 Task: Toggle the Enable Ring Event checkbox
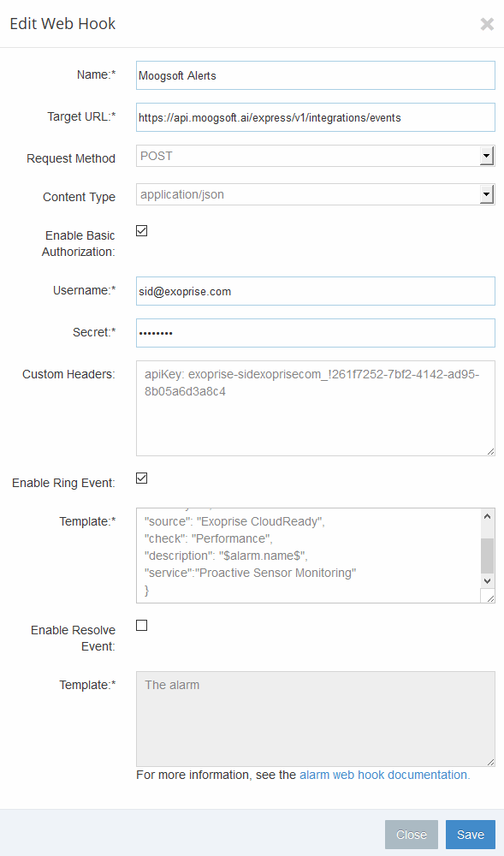tap(142, 479)
